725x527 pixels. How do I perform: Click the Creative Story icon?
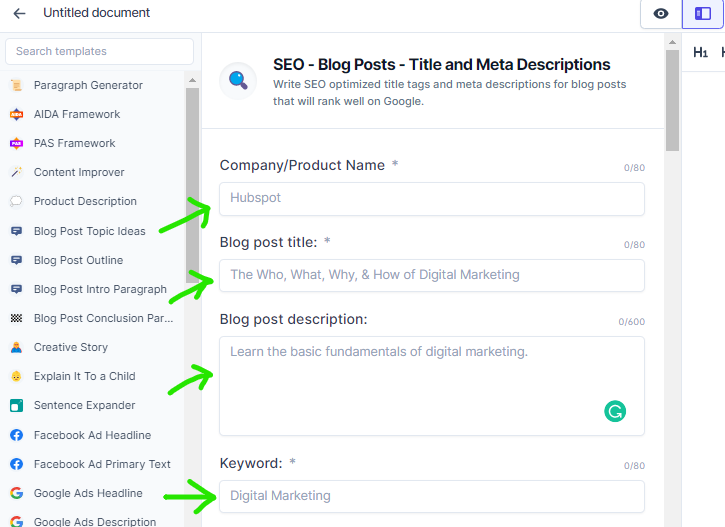[16, 347]
